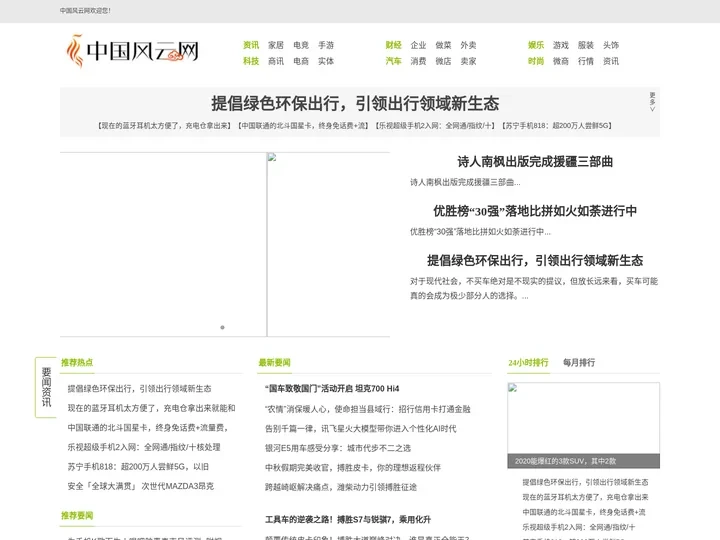Open banner link 【苏宁手机818】
This screenshot has width=720, height=540.
point(557,125)
